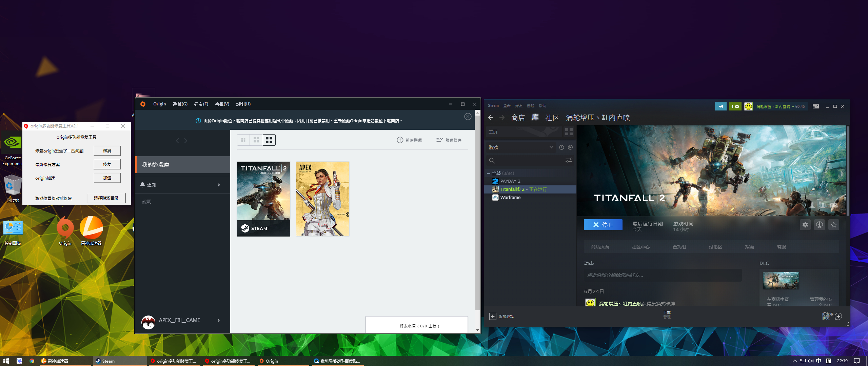This screenshot has width=868, height=366.
Task: Open the 社区 tab in Steam
Action: [x=552, y=118]
